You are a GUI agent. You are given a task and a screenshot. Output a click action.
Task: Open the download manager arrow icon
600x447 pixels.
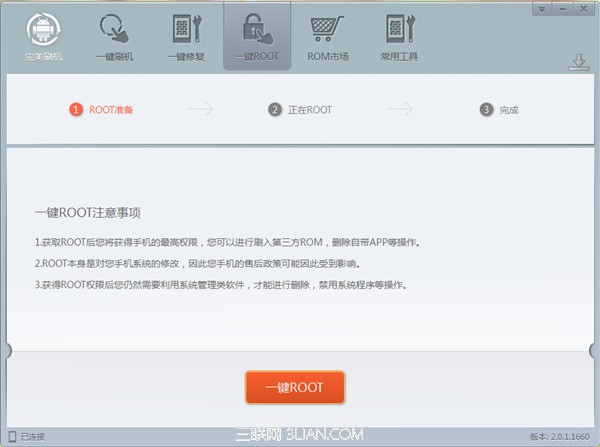pos(579,62)
